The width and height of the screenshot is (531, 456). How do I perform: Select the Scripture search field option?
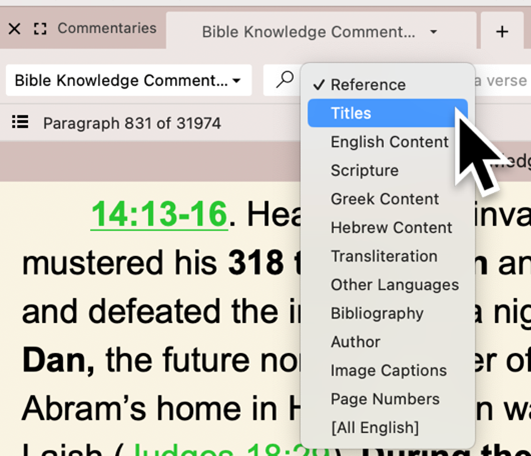[x=388, y=170]
